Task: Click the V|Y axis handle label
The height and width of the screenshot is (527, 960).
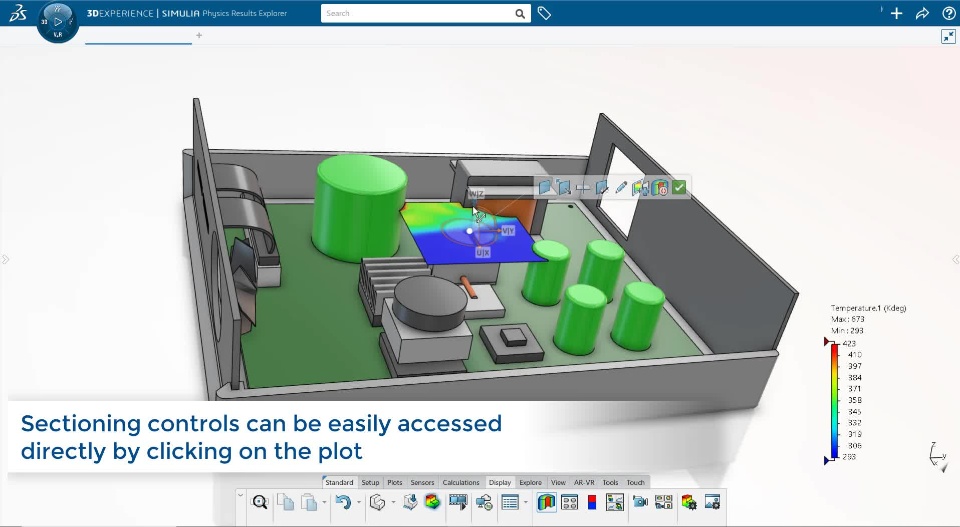Action: [x=508, y=231]
